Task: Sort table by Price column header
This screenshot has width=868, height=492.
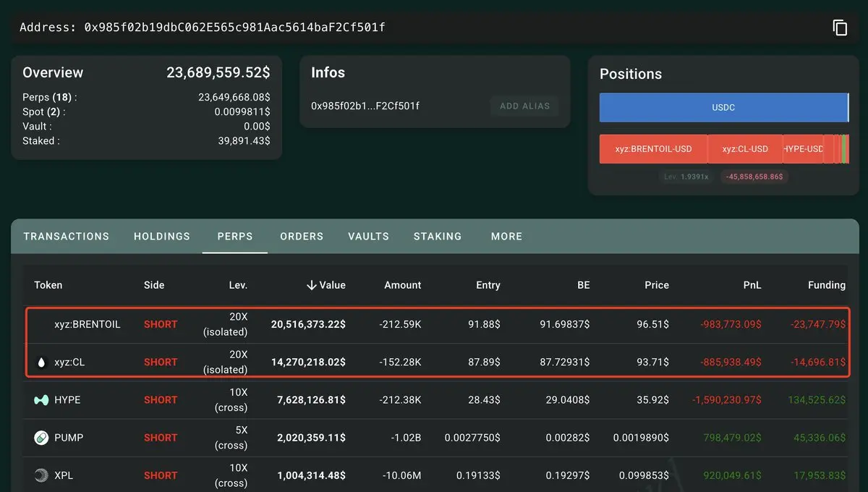Action: tap(657, 285)
